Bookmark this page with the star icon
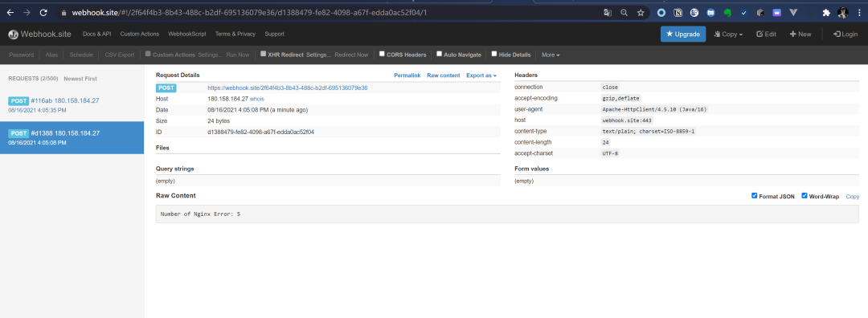The width and height of the screenshot is (868, 318). [x=641, y=12]
